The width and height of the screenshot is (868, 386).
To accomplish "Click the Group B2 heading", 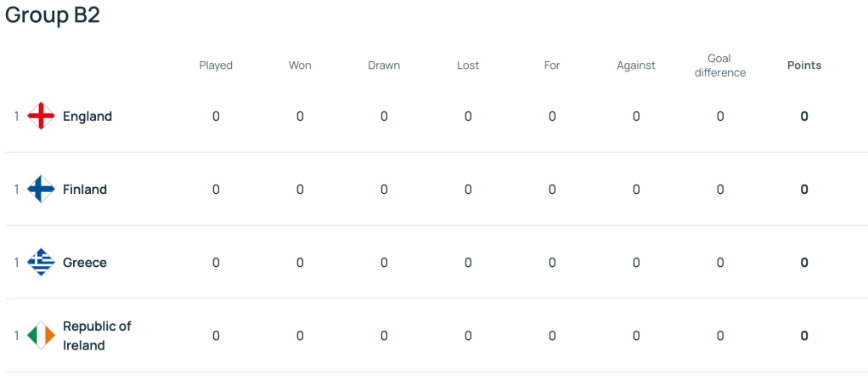I will coord(53,15).
